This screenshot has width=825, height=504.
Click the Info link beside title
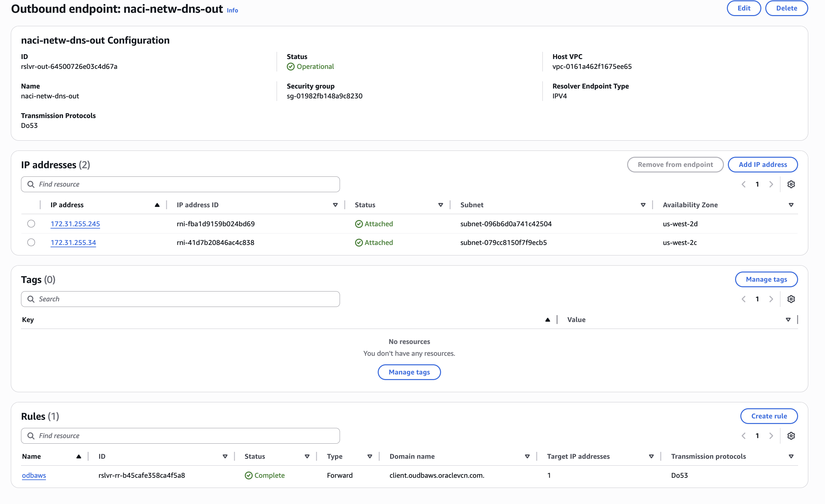click(232, 10)
